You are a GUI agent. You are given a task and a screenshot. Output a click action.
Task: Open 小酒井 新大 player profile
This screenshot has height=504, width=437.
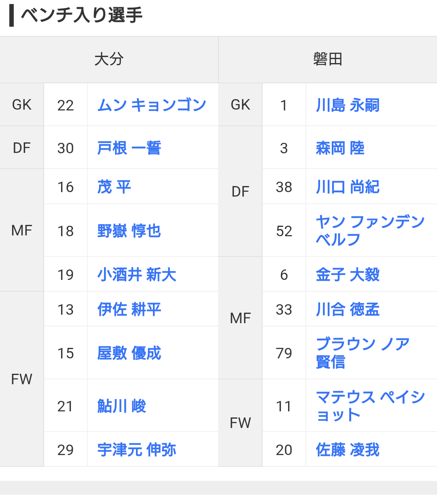[x=137, y=275]
